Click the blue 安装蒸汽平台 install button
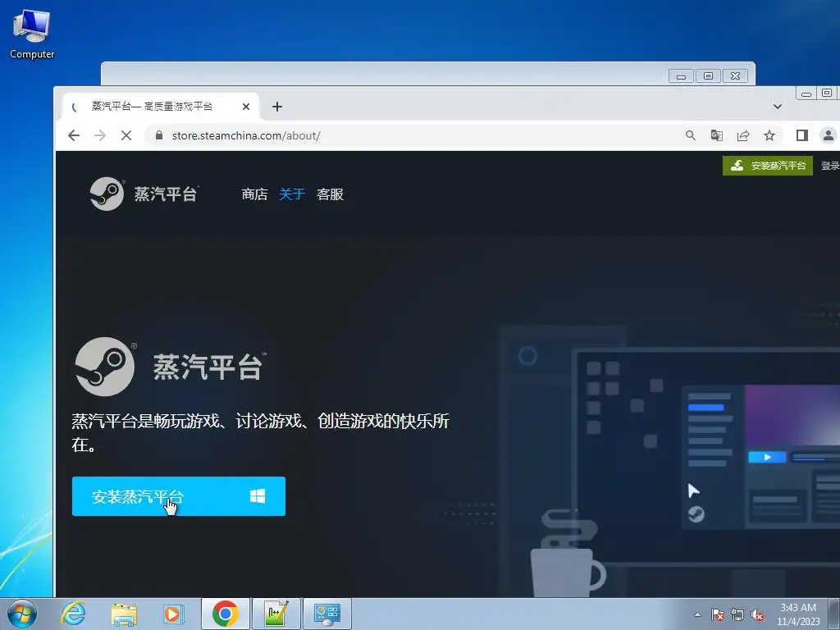Screen dimensions: 840x630 tap(178, 496)
